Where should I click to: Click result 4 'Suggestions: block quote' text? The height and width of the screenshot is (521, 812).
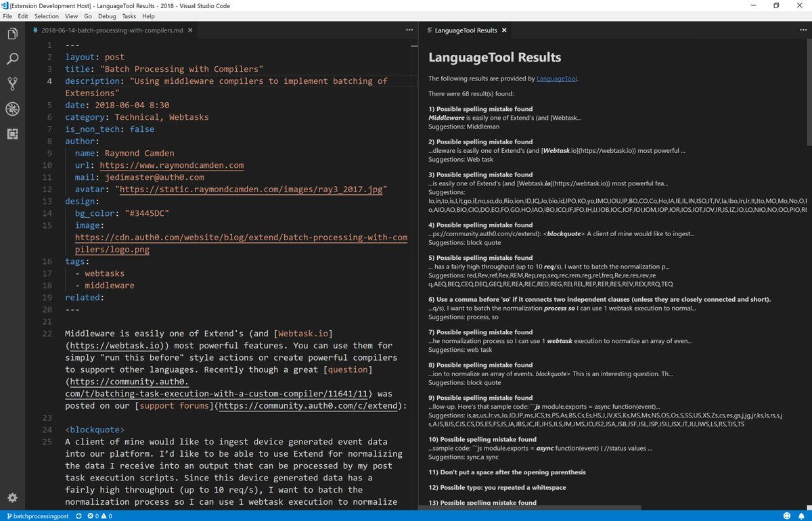(465, 242)
